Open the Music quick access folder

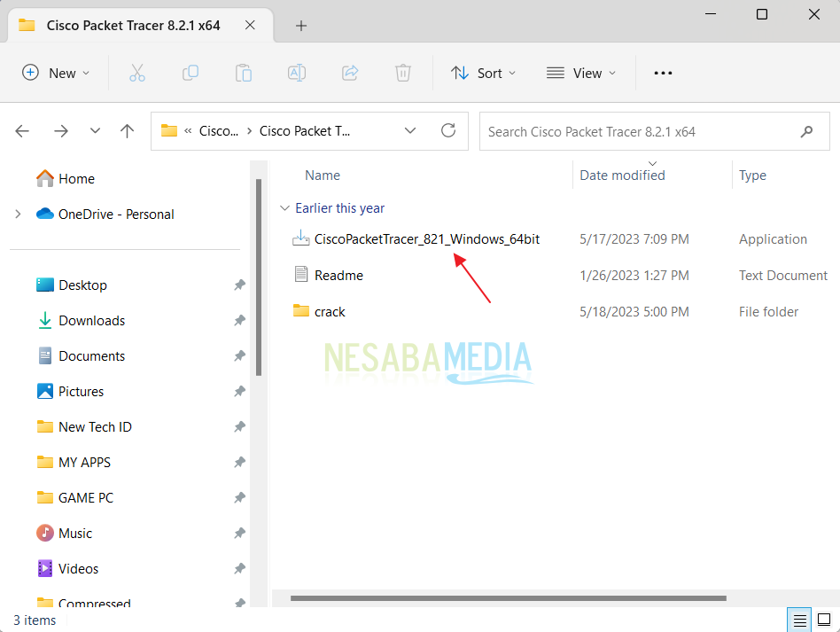tap(65, 533)
